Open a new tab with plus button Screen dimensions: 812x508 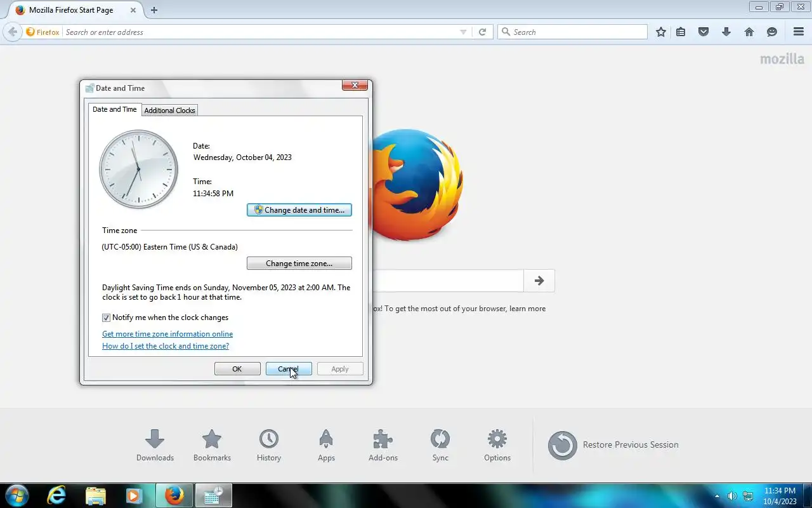[154, 10]
